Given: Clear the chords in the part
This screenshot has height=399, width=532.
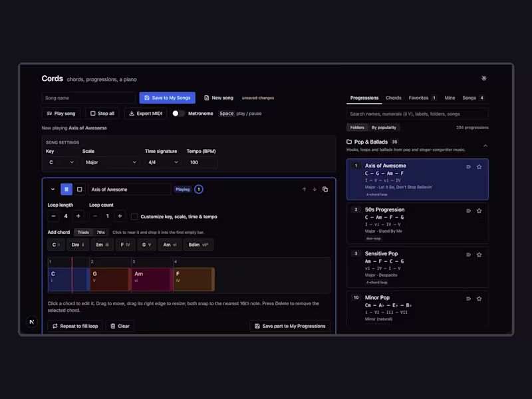Looking at the screenshot, I should [120, 326].
